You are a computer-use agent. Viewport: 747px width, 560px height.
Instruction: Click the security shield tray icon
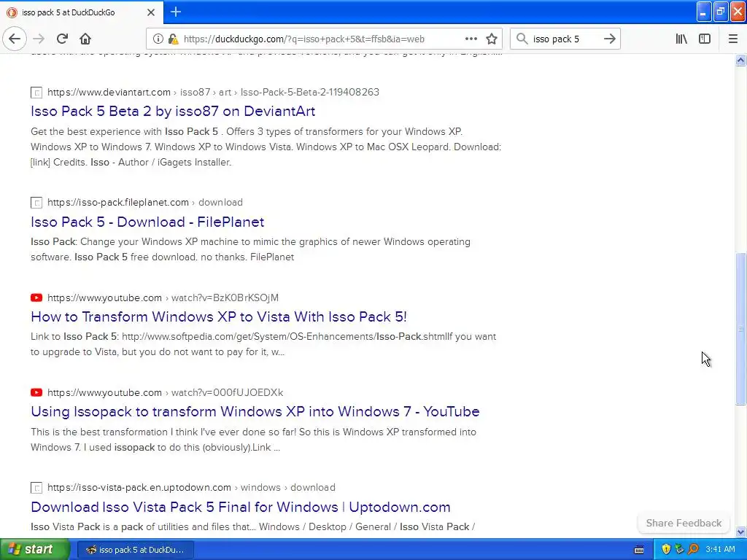click(666, 549)
